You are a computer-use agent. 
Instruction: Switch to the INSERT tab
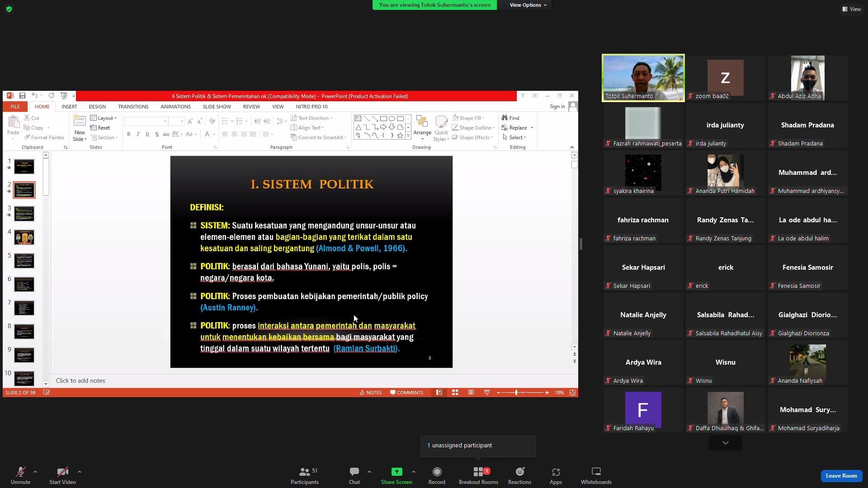pos(69,107)
